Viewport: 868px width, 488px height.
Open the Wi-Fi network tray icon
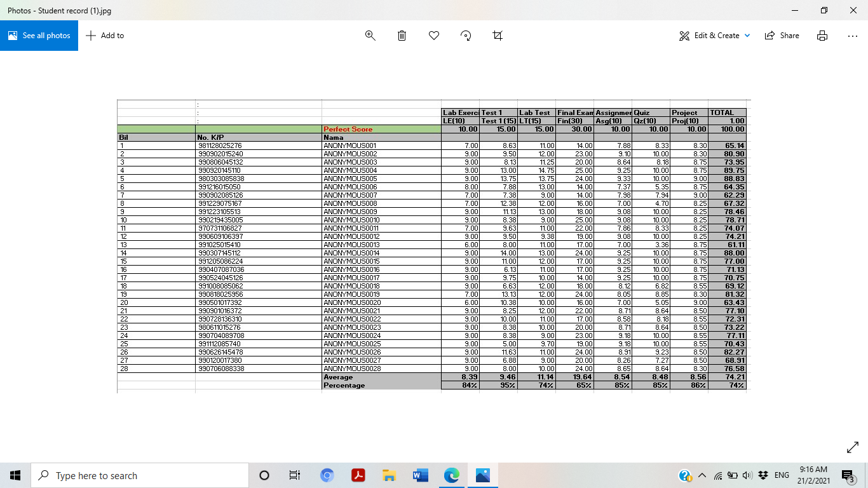coord(718,475)
